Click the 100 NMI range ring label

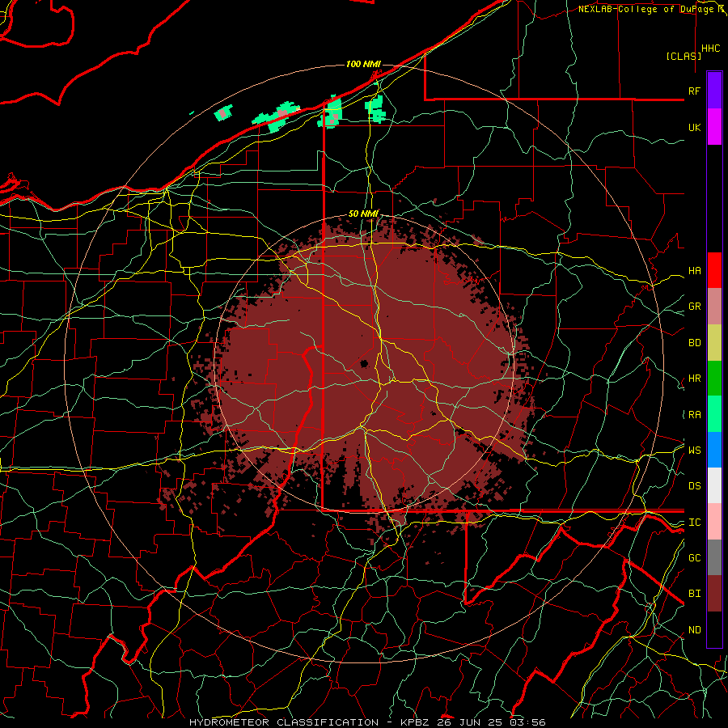363,64
